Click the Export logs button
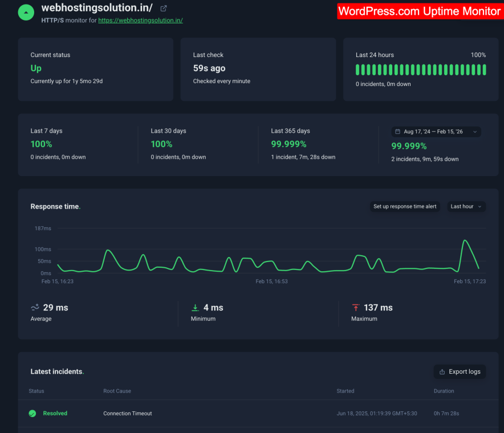504x433 pixels. 460,371
